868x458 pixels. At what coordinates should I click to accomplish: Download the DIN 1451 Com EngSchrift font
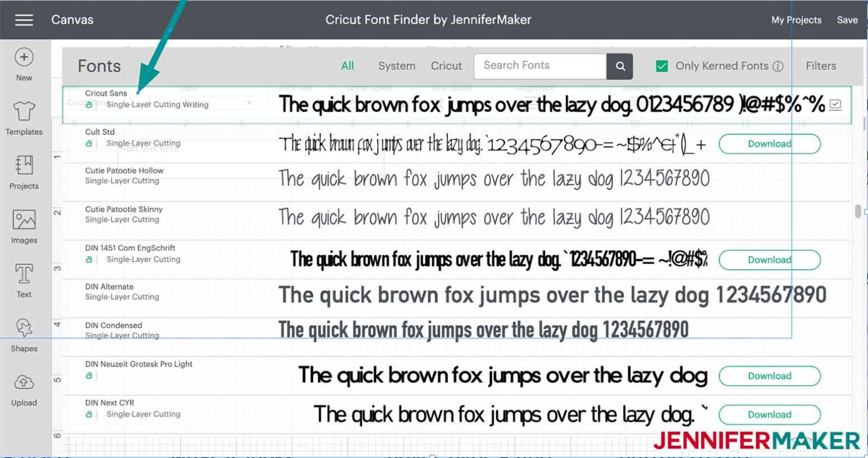point(769,260)
